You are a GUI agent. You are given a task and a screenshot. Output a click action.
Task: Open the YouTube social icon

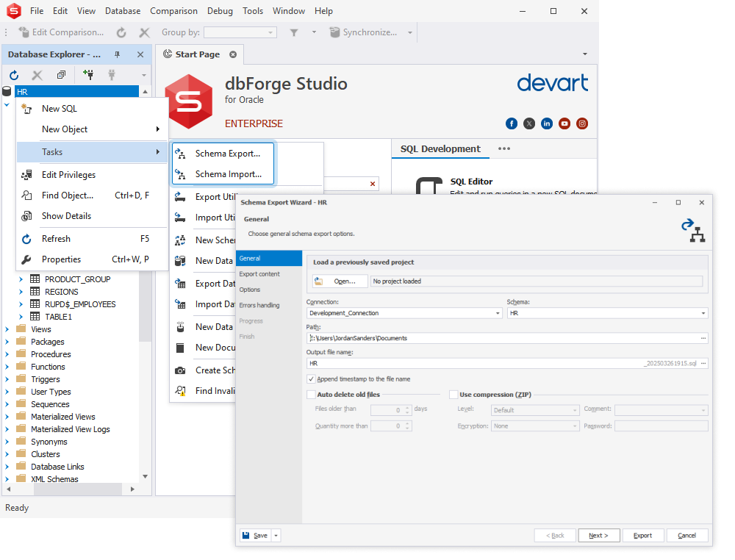coord(564,123)
